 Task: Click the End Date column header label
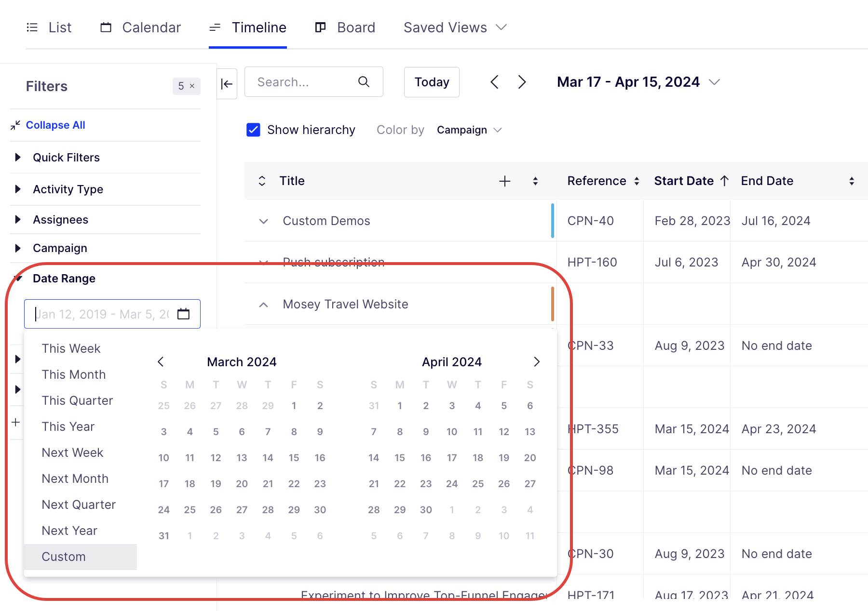coord(767,181)
